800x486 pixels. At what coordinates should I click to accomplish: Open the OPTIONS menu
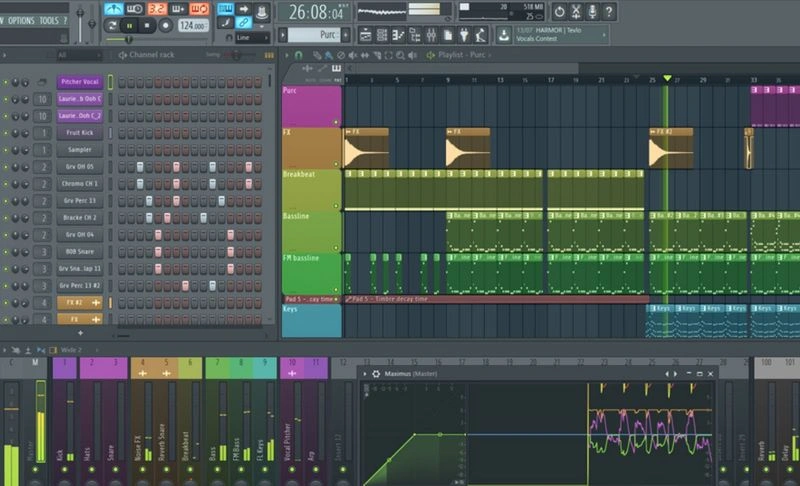pyautogui.click(x=21, y=20)
